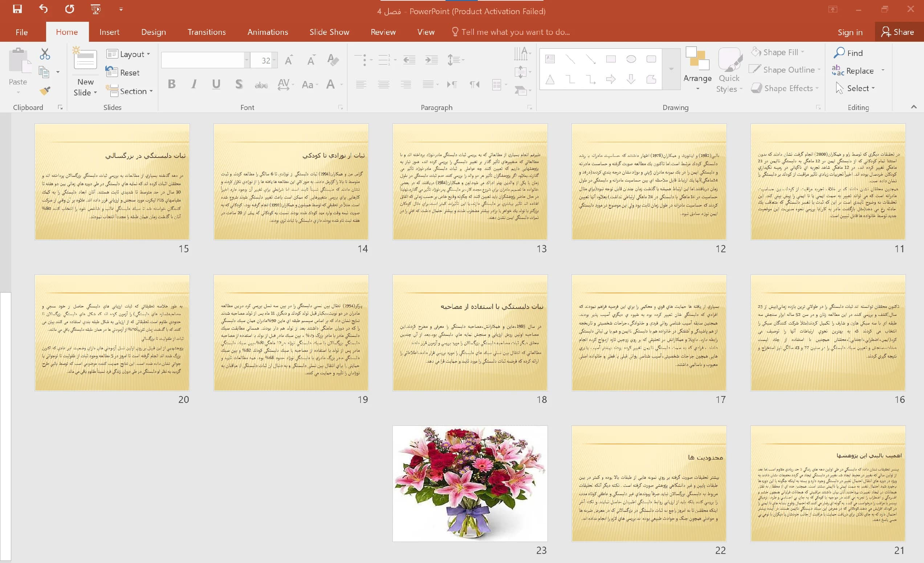Switch to the Insert tab

click(x=110, y=32)
